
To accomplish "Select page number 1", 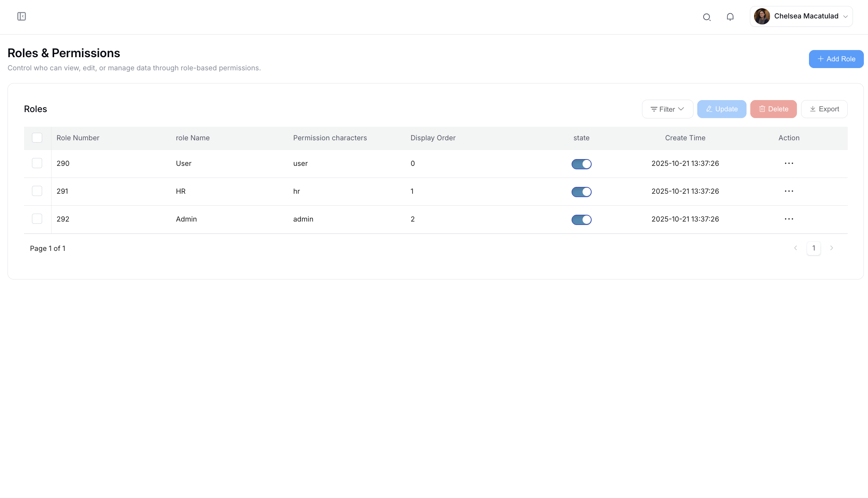I will click(x=813, y=248).
